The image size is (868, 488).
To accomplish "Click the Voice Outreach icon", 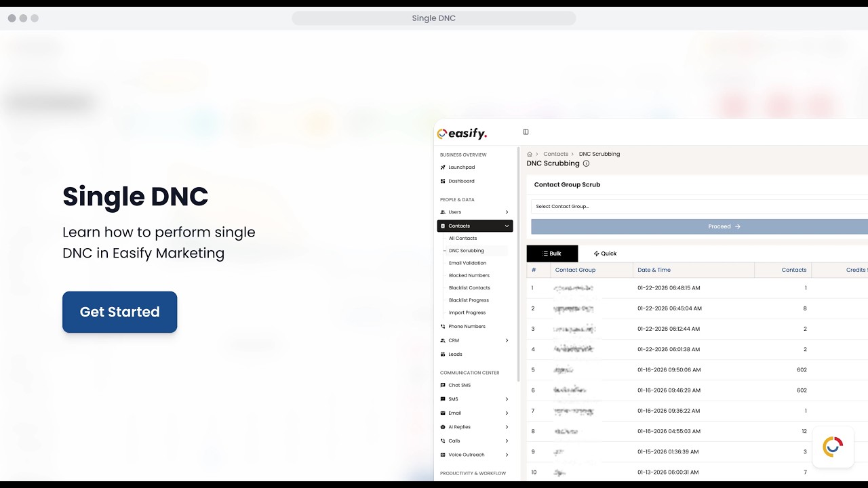I will point(443,455).
